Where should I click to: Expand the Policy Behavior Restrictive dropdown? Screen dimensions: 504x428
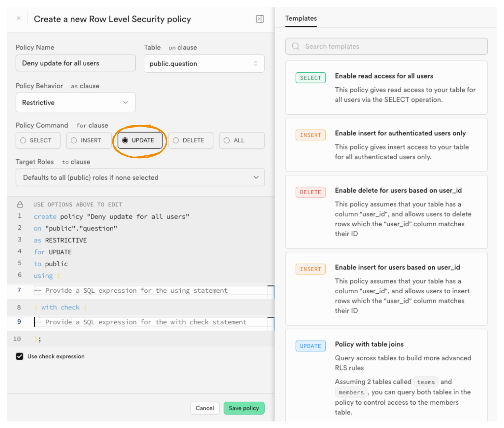(x=75, y=103)
